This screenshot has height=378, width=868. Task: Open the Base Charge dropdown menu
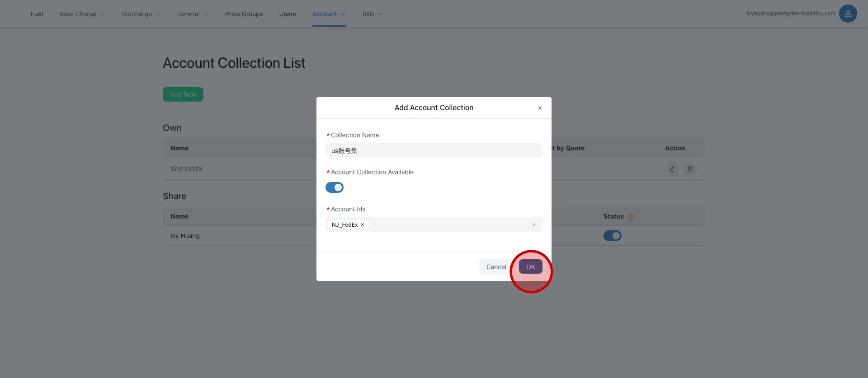(x=82, y=14)
